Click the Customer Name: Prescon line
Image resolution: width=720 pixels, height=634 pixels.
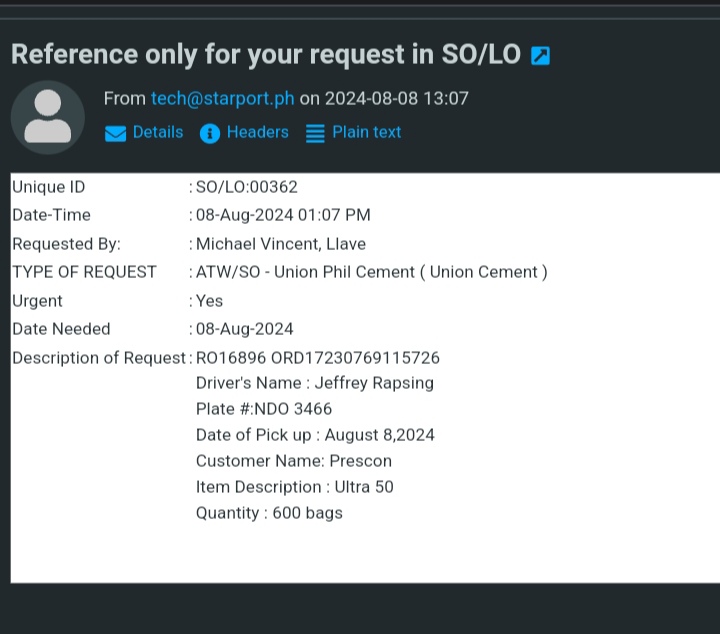point(293,461)
